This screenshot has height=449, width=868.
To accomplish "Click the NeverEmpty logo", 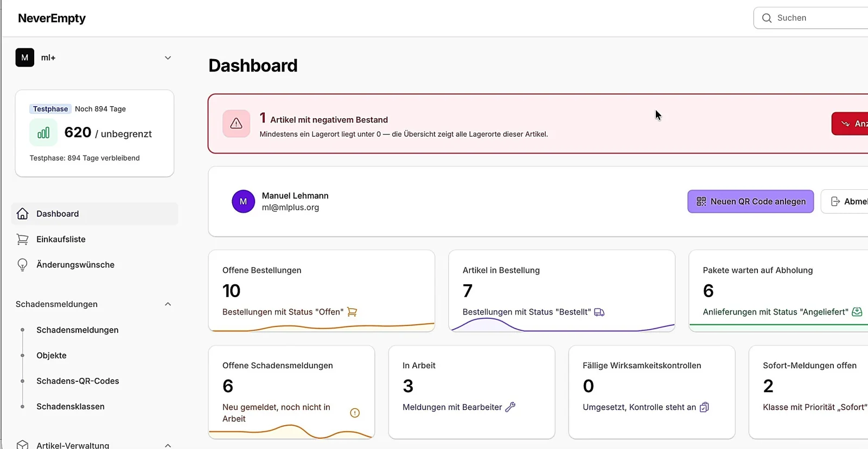I will [52, 18].
